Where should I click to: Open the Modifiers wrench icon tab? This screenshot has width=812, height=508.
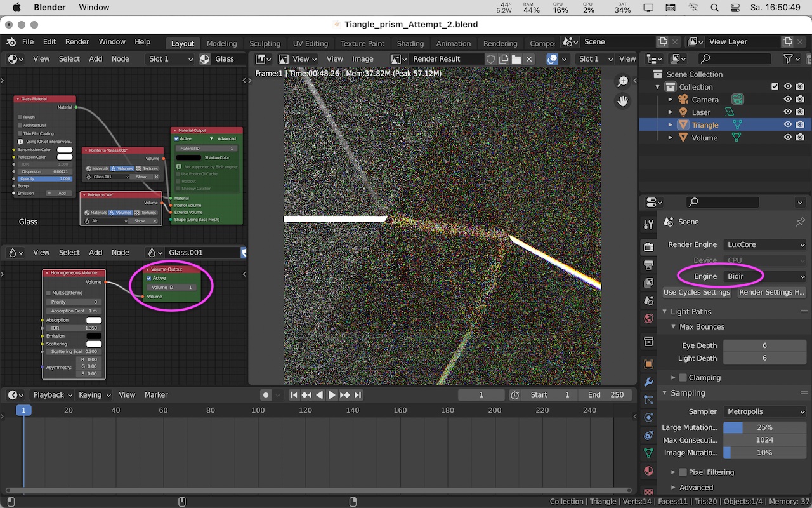[x=648, y=382]
